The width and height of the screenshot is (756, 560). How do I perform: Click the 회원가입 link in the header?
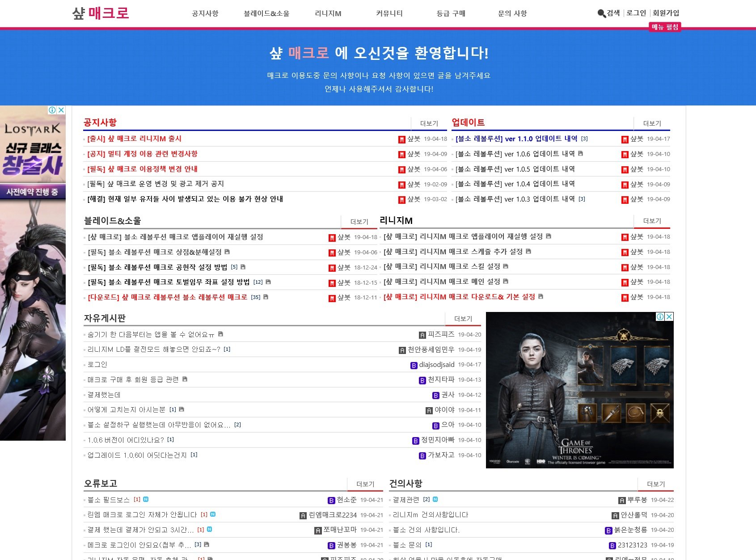click(x=666, y=13)
